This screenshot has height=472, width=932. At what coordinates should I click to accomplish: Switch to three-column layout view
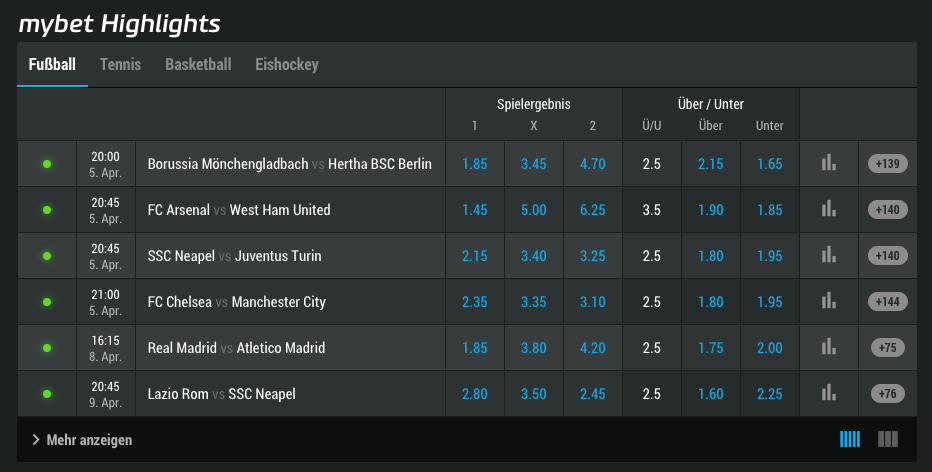pos(888,439)
